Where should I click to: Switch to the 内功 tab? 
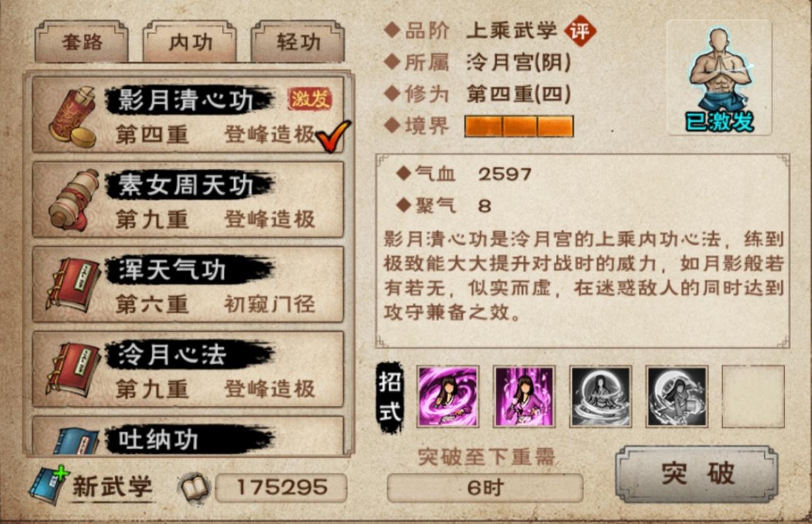tap(190, 41)
